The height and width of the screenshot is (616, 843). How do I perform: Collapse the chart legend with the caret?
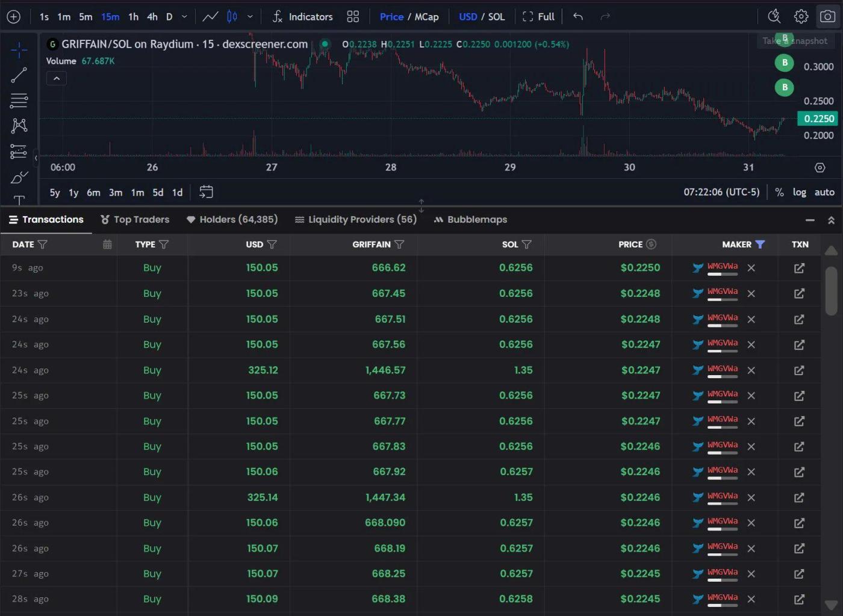(56, 78)
